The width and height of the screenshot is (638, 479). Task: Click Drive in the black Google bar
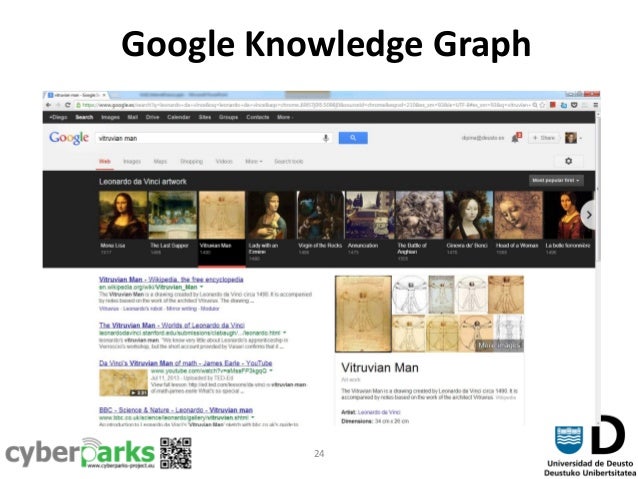pyautogui.click(x=153, y=117)
